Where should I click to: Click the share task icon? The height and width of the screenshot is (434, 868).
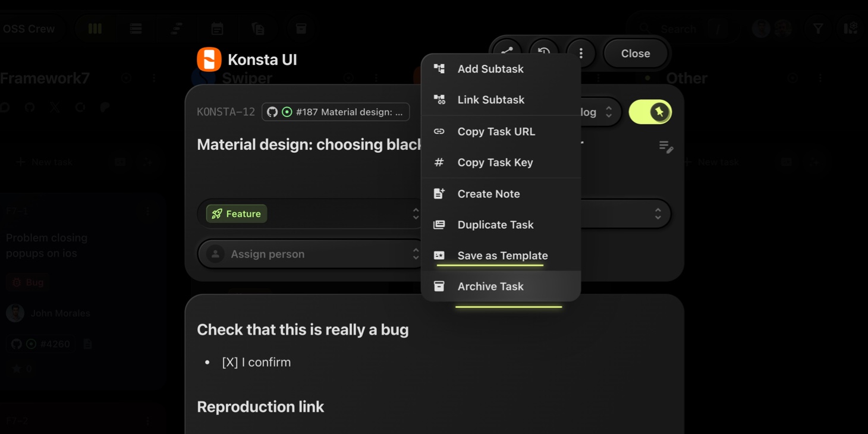(507, 52)
